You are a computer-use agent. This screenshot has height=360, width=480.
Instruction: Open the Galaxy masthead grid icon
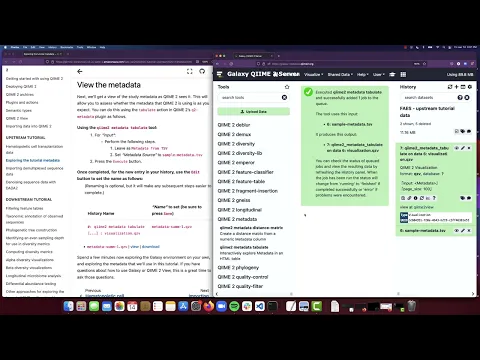coord(403,74)
